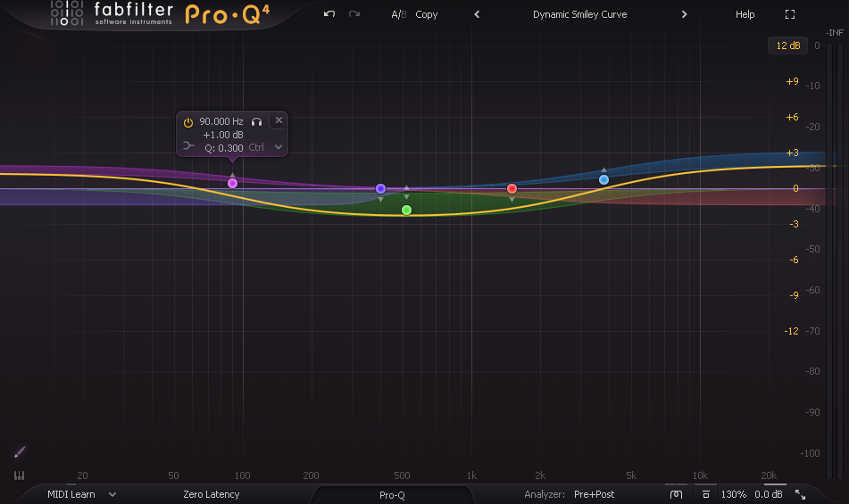849x504 pixels.
Task: Select the blue band node near 4k
Action: point(603,179)
